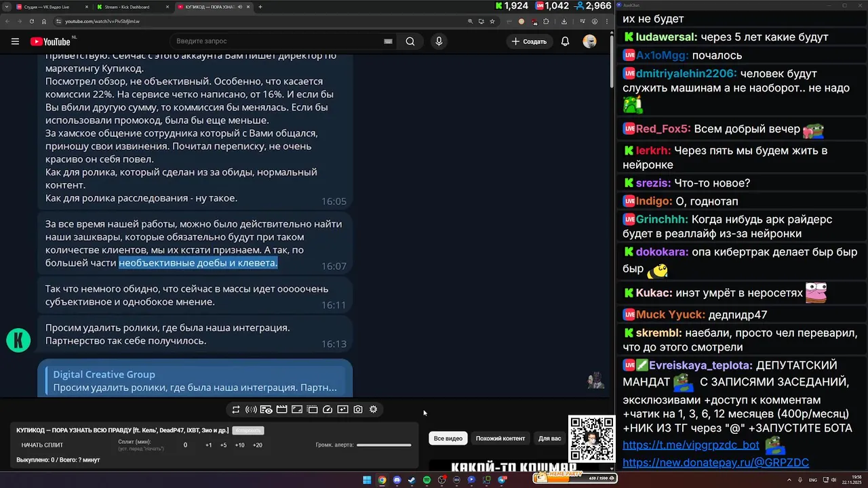The image size is (868, 488).
Task: Open the tab search dropdown arrow
Action: tap(7, 7)
